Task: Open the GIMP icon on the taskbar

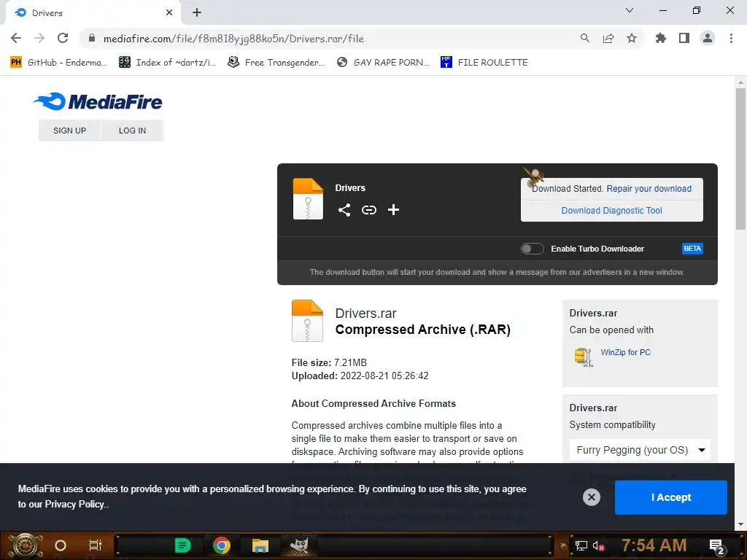Action: point(299,545)
